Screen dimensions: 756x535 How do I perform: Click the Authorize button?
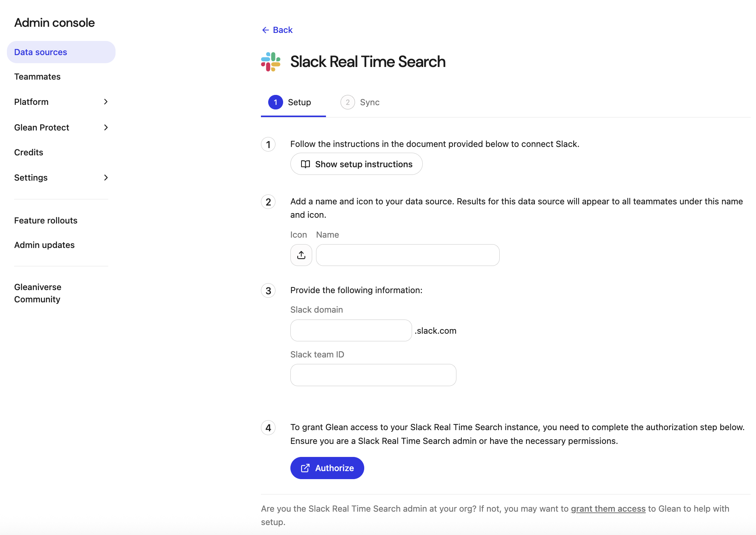(x=327, y=468)
